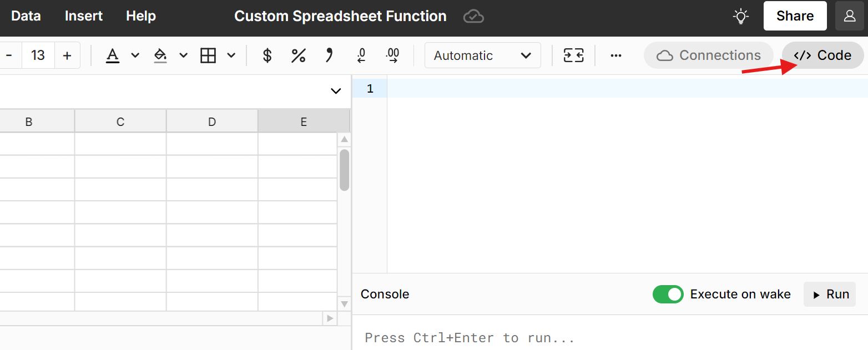Decrease decimal places
The height and width of the screenshot is (350, 868).
(361, 55)
